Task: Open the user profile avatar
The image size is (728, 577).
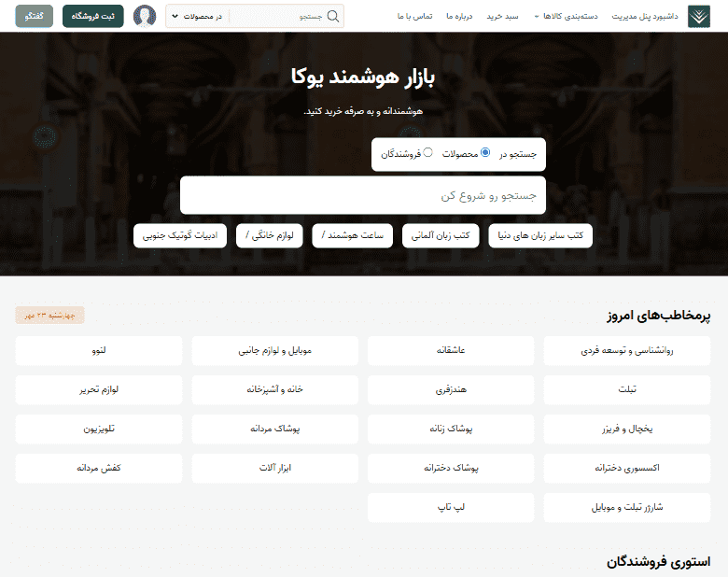Action: pos(145,16)
